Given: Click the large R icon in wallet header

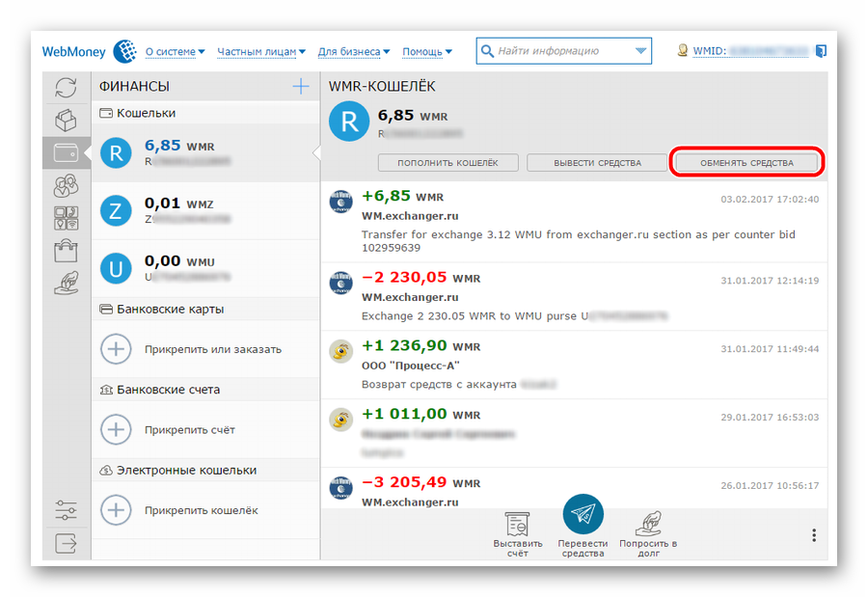Looking at the screenshot, I should click(x=349, y=122).
